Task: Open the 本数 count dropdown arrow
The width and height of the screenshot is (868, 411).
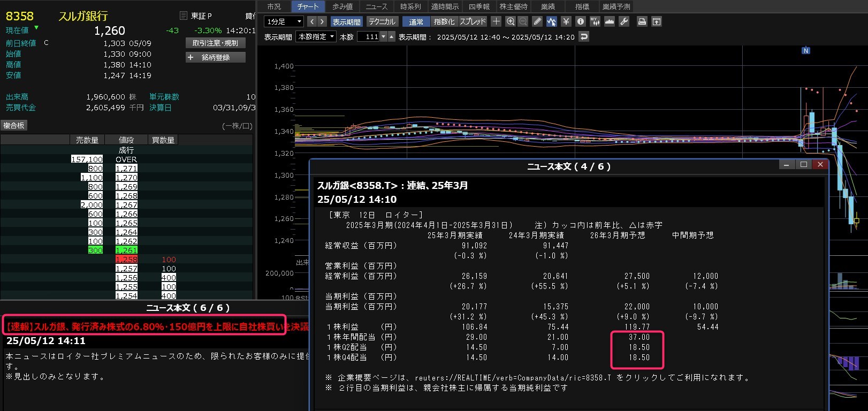Action: pos(383,37)
